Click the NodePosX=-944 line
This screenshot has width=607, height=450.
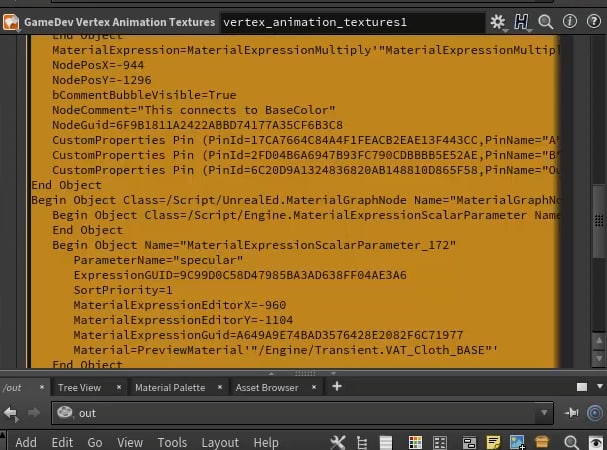[98, 65]
